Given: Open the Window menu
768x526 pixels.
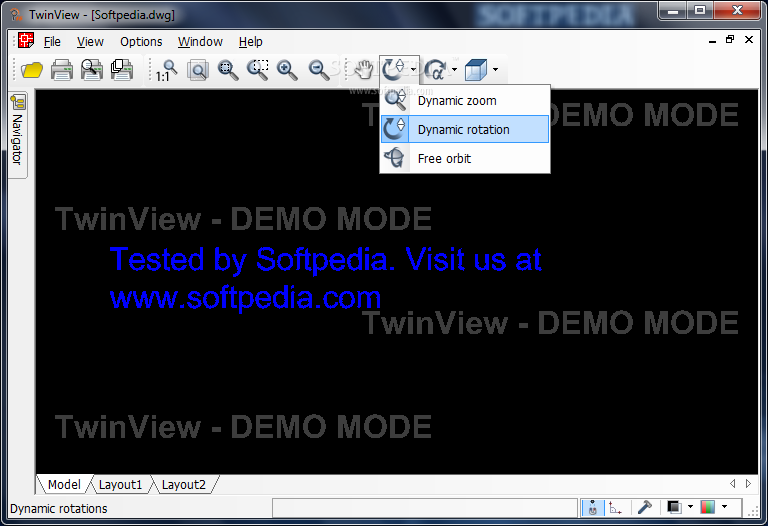Looking at the screenshot, I should [200, 42].
